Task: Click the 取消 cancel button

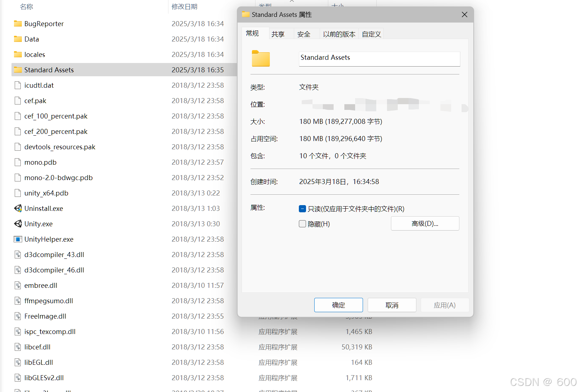Action: tap(392, 305)
